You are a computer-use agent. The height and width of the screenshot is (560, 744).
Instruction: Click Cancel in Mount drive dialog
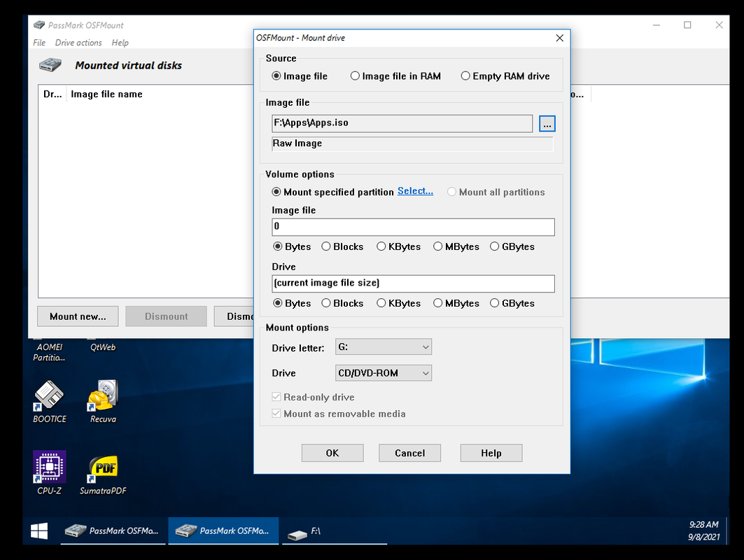pyautogui.click(x=410, y=453)
